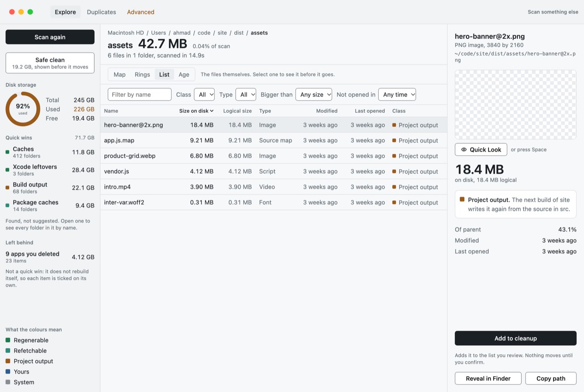
Task: Switch to the Duplicates tab
Action: coord(101,12)
